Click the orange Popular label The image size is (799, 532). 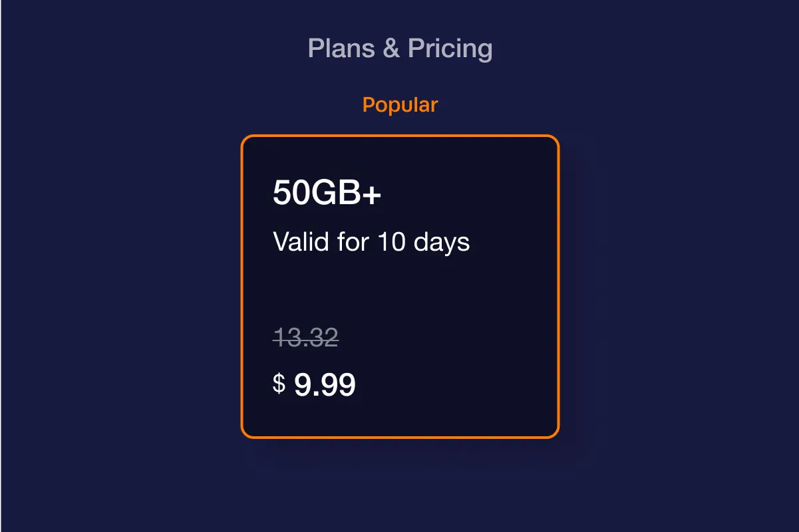tap(400, 105)
